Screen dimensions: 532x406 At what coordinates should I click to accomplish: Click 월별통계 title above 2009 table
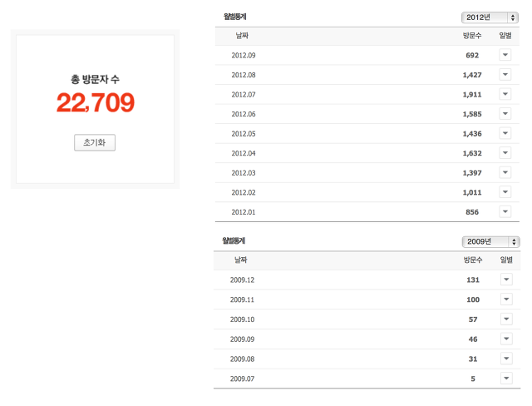[x=234, y=240]
